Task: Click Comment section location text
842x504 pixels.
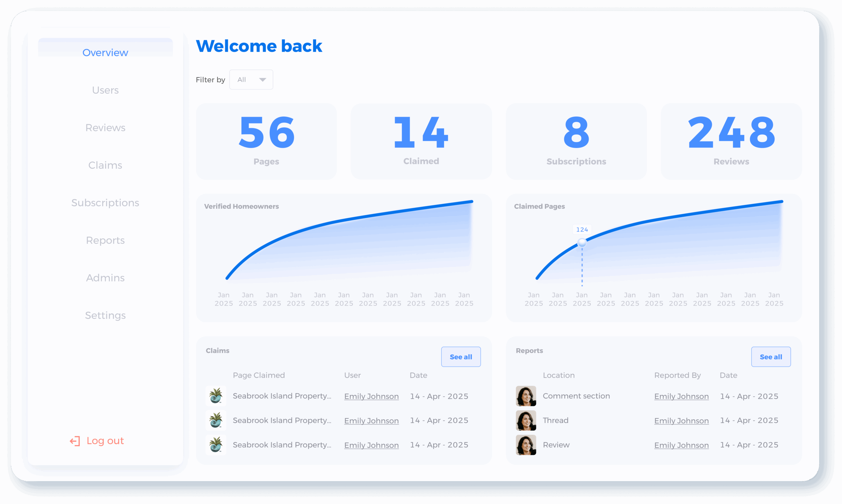Action: pyautogui.click(x=576, y=396)
